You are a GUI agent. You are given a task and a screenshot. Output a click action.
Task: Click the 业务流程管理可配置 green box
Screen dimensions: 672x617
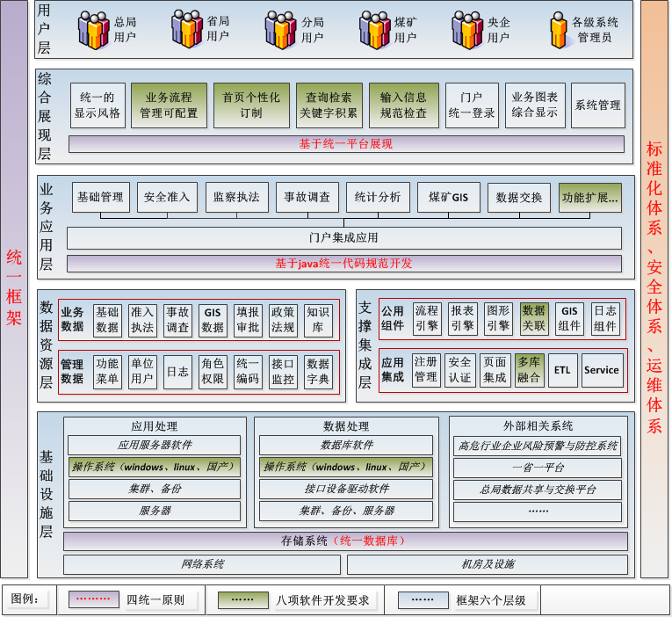[169, 105]
